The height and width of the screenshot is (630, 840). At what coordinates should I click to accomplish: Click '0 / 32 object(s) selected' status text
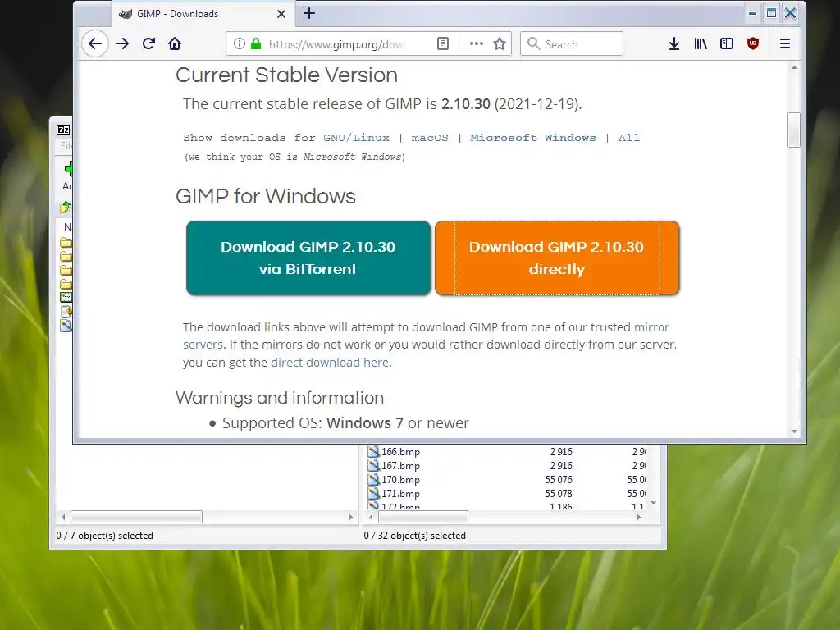click(x=414, y=536)
